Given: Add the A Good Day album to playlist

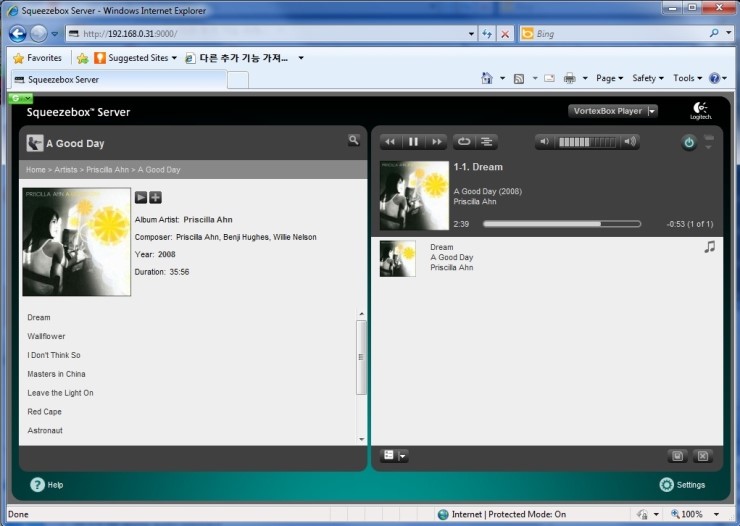Looking at the screenshot, I should [155, 197].
